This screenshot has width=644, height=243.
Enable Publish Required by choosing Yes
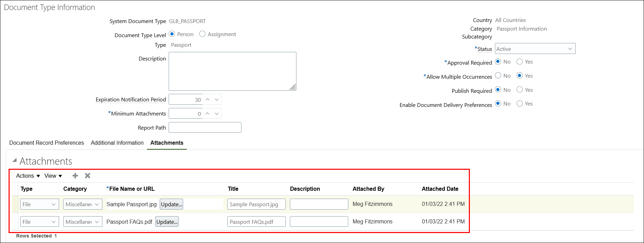520,90
